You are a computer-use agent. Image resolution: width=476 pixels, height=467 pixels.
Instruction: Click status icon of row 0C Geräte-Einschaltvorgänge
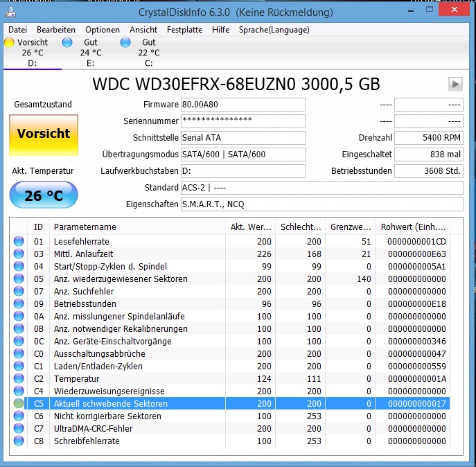click(x=19, y=341)
